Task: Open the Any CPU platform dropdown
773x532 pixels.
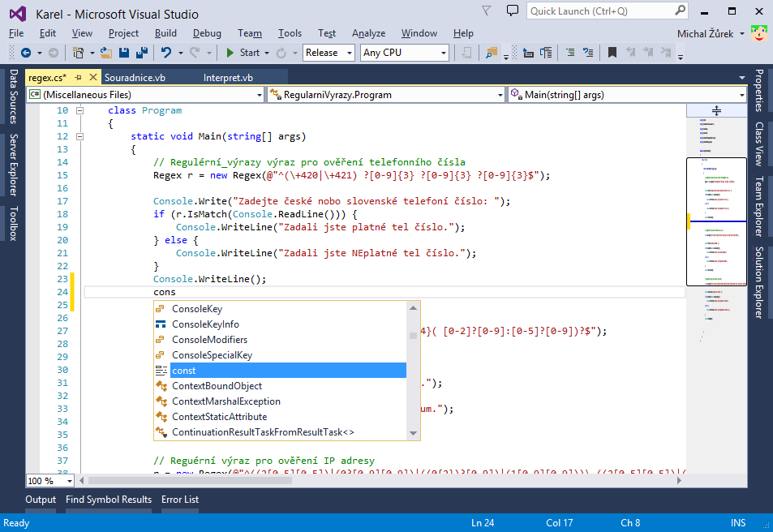Action: pos(406,52)
